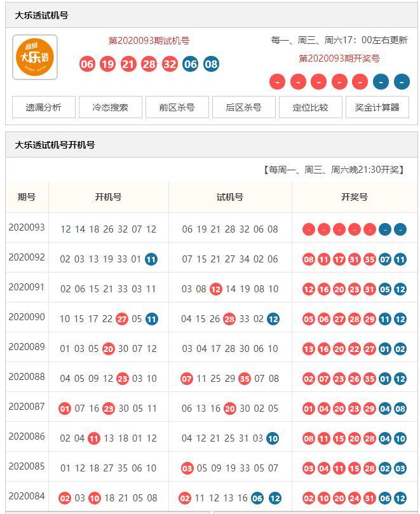Select issue number 2020087

click(27, 407)
